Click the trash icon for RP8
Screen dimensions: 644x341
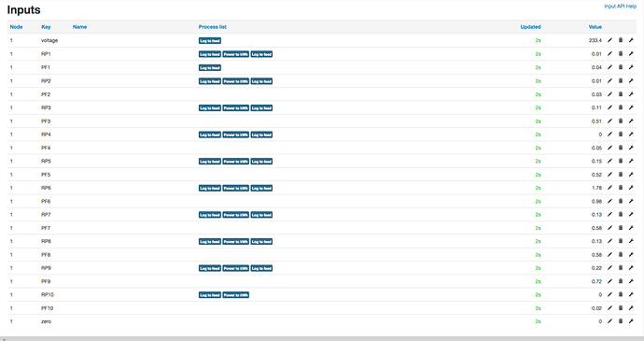tap(621, 241)
